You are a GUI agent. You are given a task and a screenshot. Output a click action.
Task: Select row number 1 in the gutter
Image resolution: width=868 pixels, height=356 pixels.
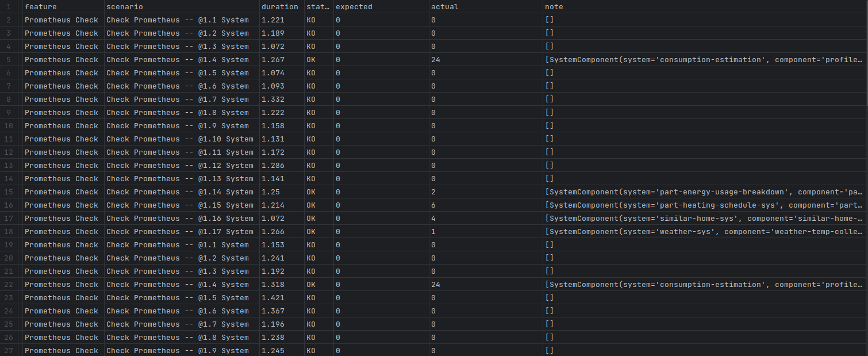[x=8, y=7]
